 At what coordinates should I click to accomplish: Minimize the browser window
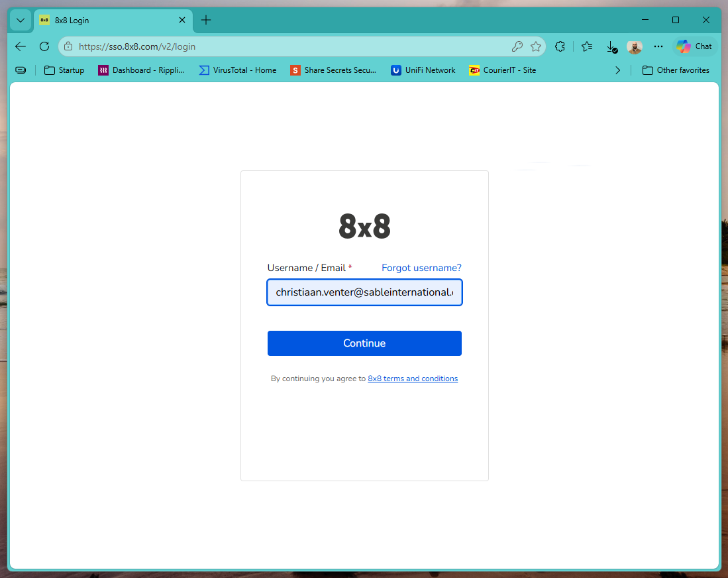click(645, 20)
